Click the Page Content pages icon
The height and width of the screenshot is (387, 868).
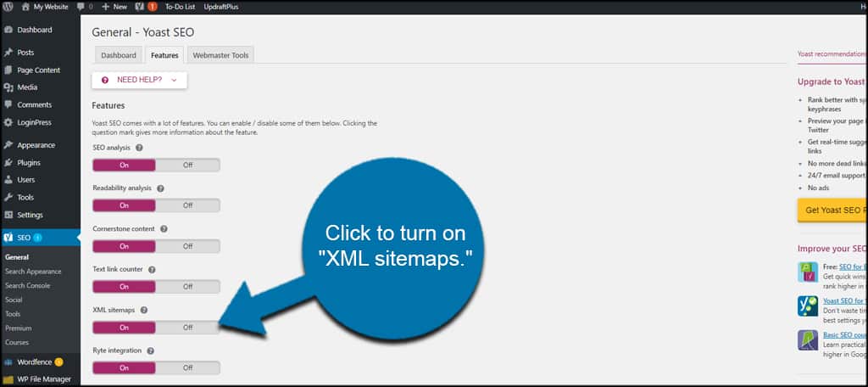(8, 70)
